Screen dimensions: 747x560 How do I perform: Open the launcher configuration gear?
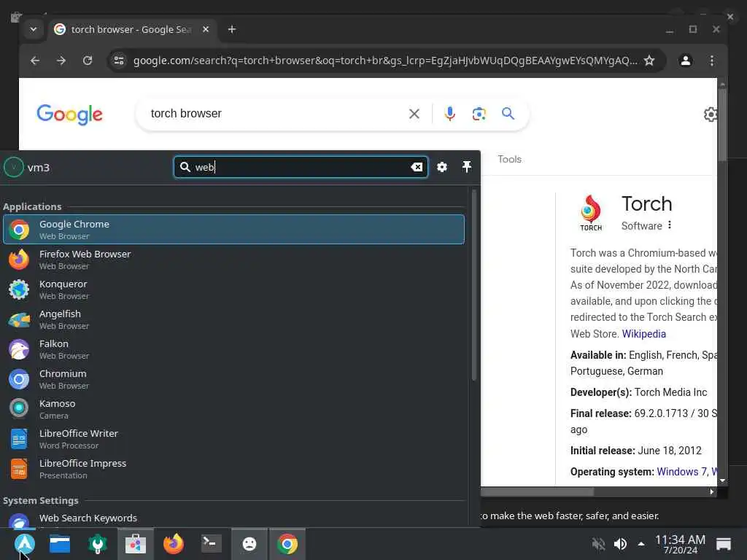(442, 167)
